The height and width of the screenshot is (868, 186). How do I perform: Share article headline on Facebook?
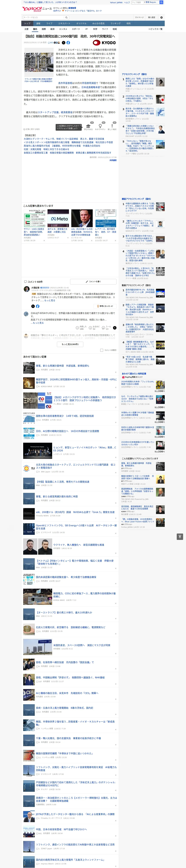click(x=68, y=43)
